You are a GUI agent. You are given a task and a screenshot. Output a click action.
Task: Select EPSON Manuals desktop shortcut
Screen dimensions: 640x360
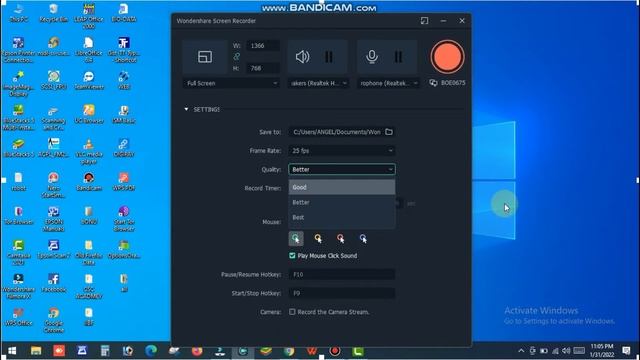(x=53, y=219)
